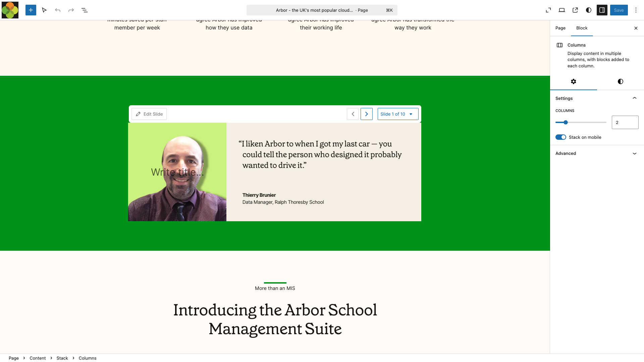Open the command palette page title bar
Image resolution: width=644 pixels, height=362 pixels.
click(322, 10)
